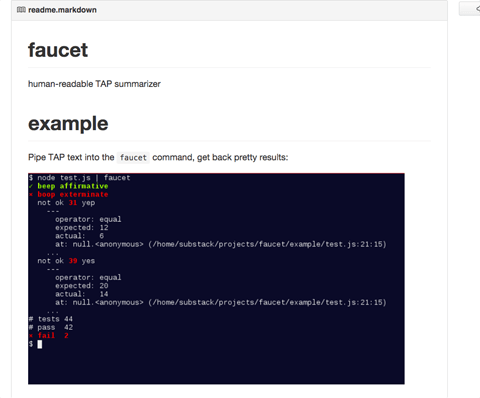
Task: Click the partially visible button at top right
Action: 470,9
